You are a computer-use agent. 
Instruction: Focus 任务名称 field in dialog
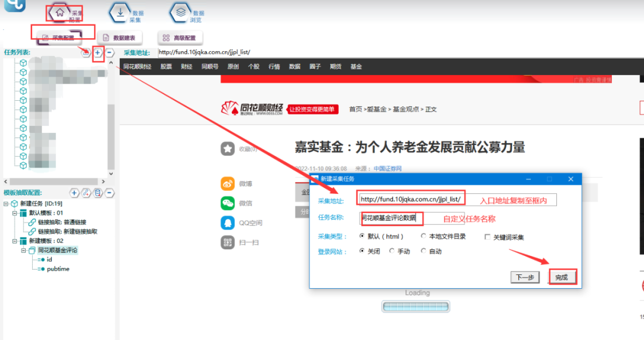pos(412,218)
